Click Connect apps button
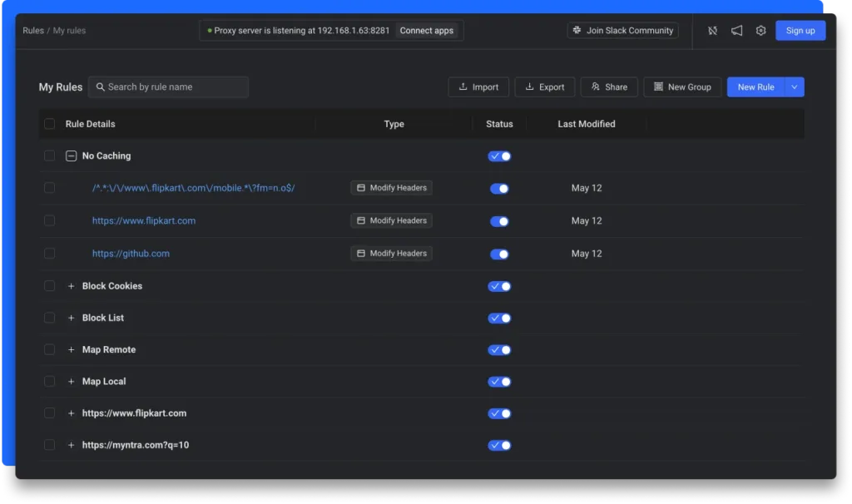Image resolution: width=852 pixels, height=504 pixels. click(x=427, y=31)
